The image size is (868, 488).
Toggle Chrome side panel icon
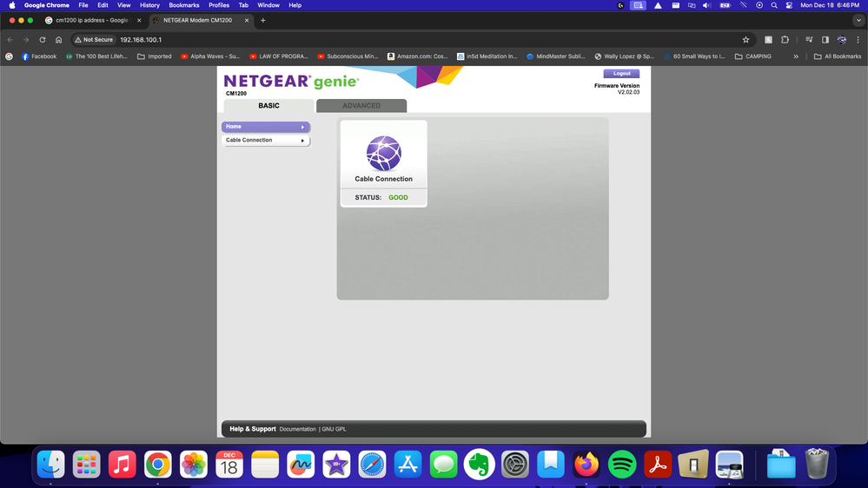coord(825,40)
